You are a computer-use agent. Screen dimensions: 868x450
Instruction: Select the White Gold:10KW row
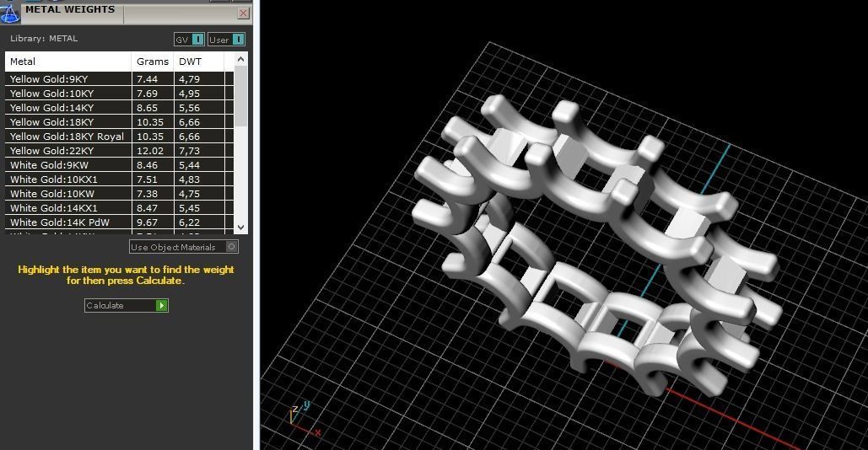click(x=119, y=194)
